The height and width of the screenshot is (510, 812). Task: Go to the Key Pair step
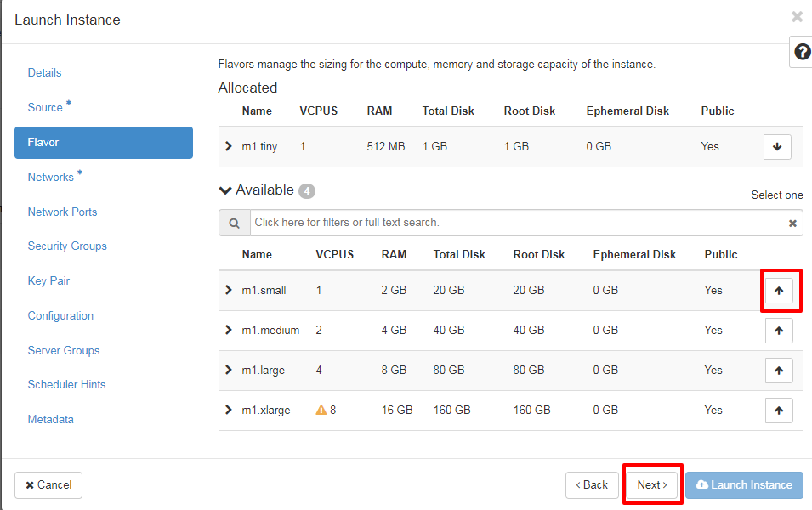pos(48,281)
